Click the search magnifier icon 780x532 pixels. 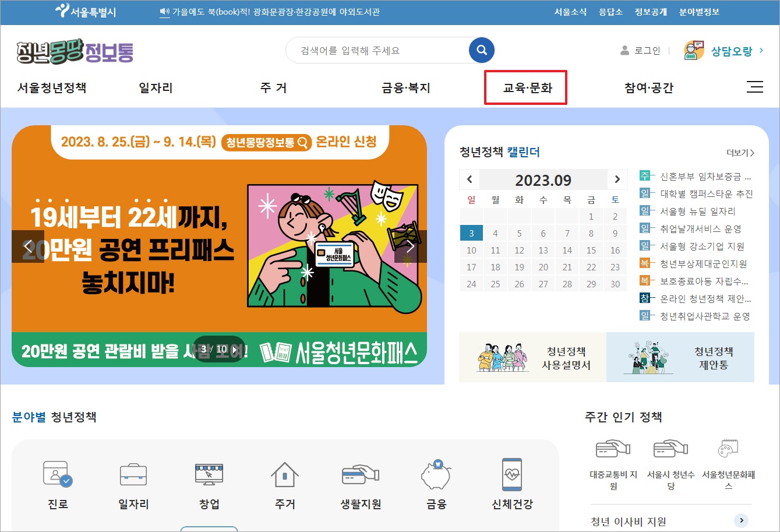(481, 50)
